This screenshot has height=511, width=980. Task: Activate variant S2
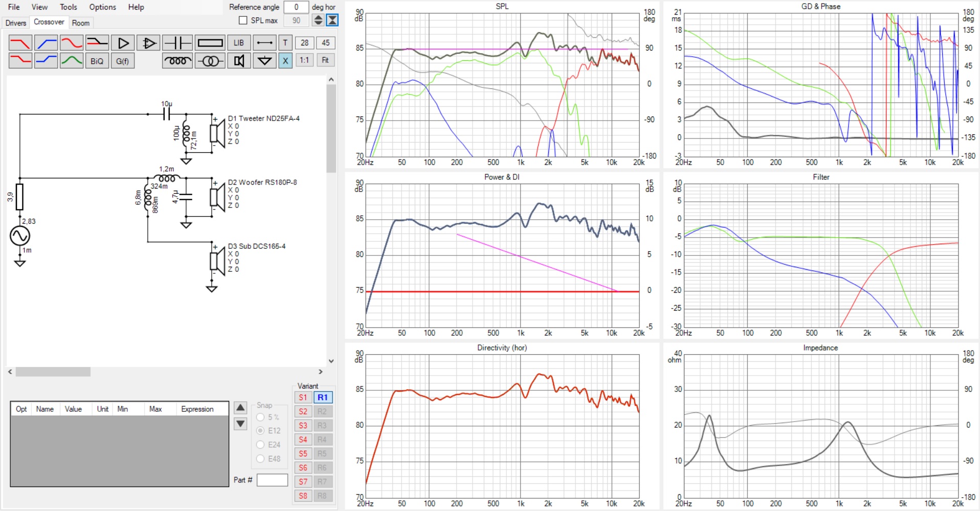(x=303, y=411)
